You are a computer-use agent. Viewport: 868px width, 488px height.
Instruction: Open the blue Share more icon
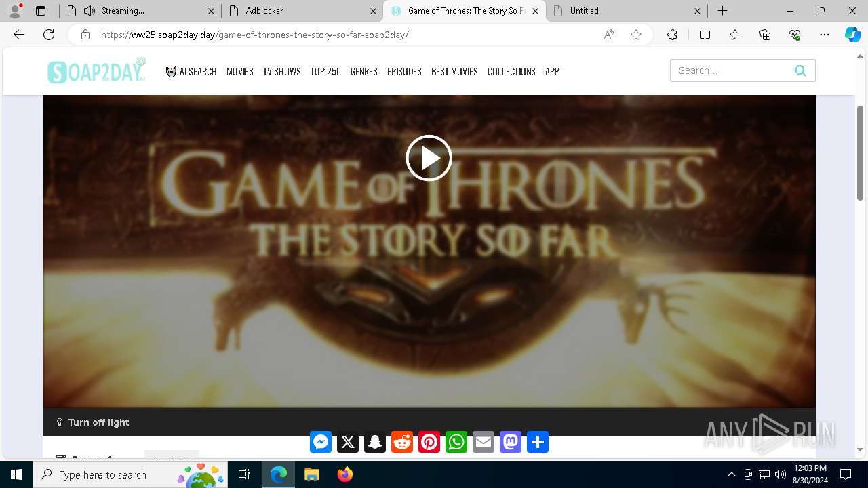tap(538, 442)
